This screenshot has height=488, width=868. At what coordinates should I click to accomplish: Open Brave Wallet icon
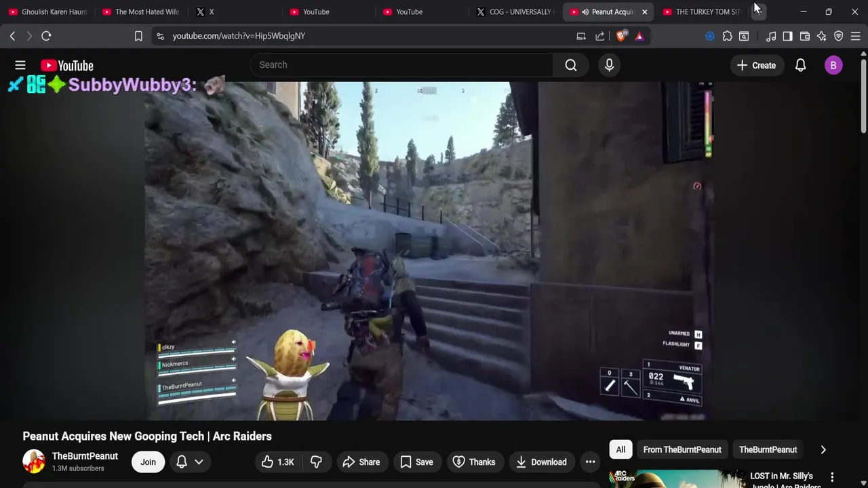[805, 36]
